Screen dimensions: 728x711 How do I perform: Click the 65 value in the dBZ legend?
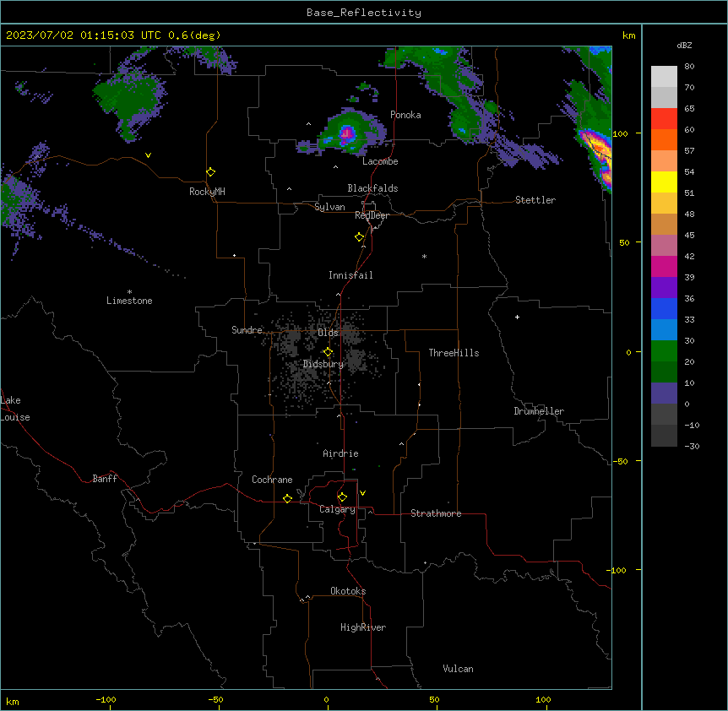[x=689, y=109]
